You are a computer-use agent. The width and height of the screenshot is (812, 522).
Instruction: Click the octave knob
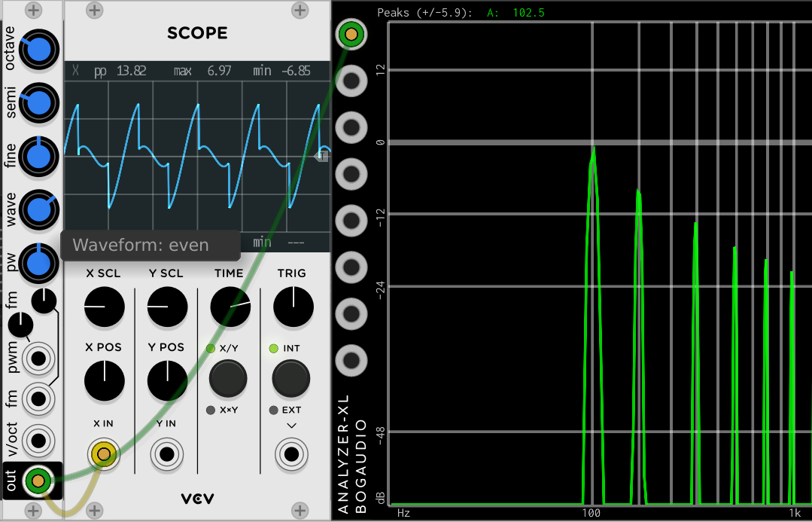pyautogui.click(x=38, y=49)
